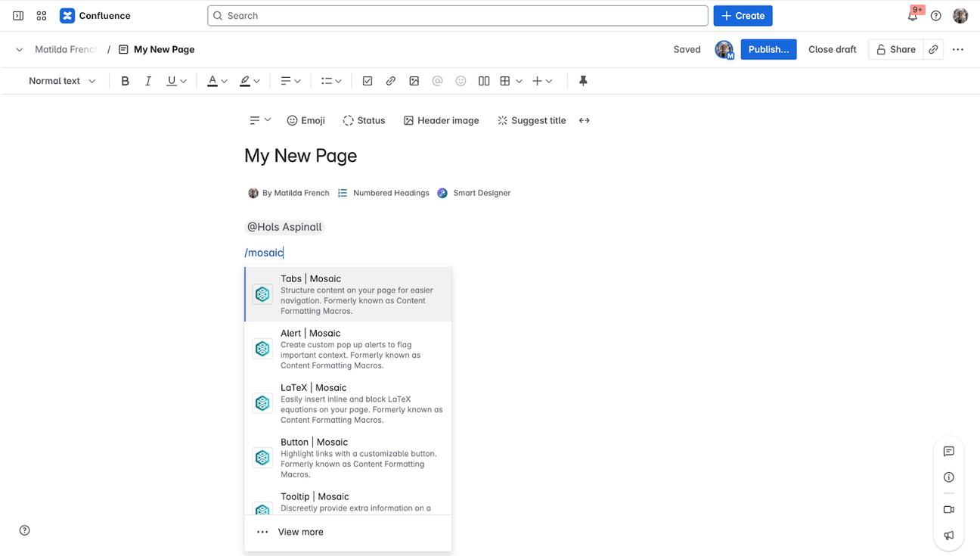980x556 pixels.
Task: Insert an image into the page
Action: (414, 81)
